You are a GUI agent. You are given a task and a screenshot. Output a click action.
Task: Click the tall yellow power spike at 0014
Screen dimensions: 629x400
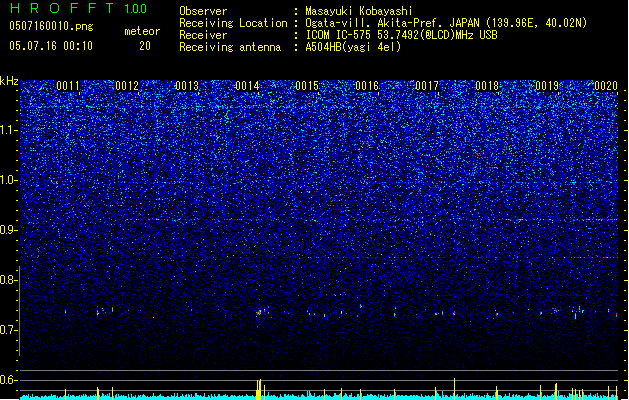click(x=259, y=389)
